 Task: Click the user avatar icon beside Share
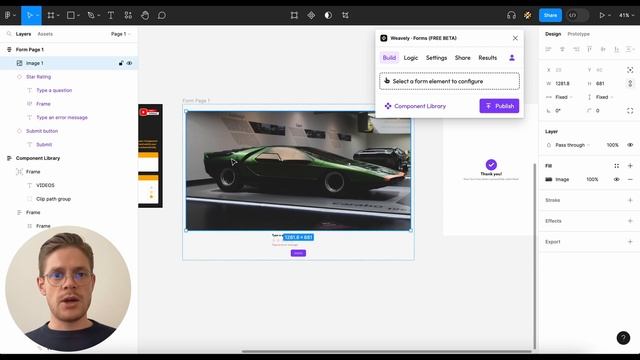[528, 16]
